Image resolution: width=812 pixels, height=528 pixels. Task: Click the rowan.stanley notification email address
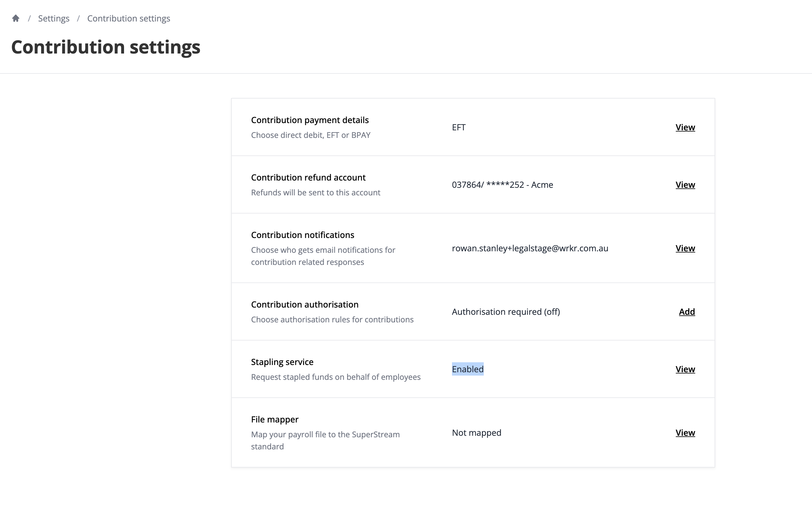click(x=530, y=248)
